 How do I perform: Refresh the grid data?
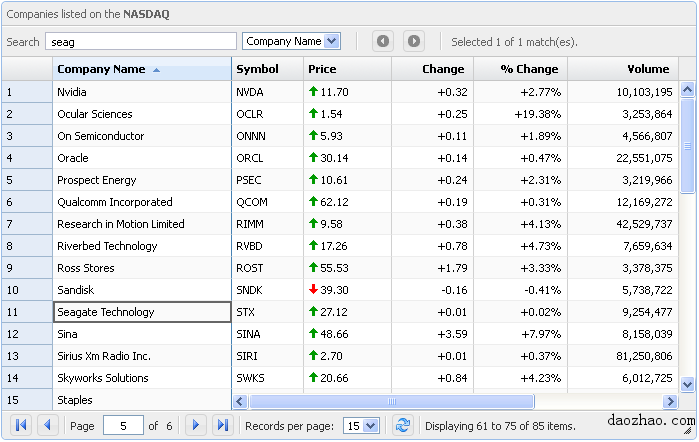point(403,425)
